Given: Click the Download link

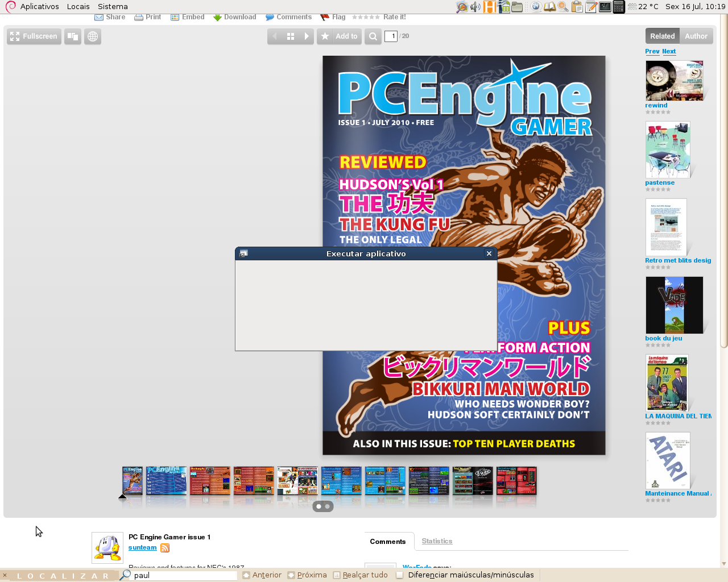Looking at the screenshot, I should point(235,17).
